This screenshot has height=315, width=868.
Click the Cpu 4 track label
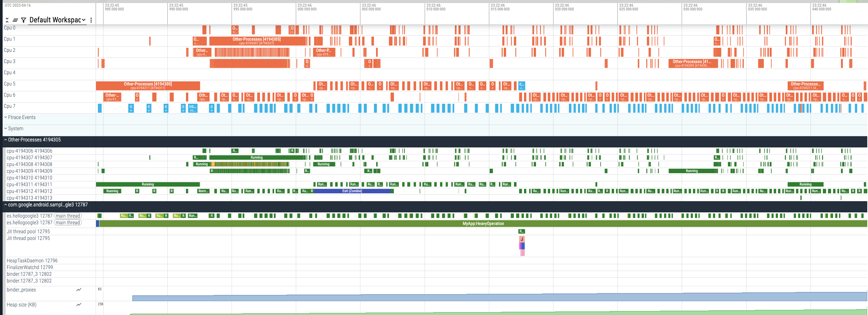point(10,72)
